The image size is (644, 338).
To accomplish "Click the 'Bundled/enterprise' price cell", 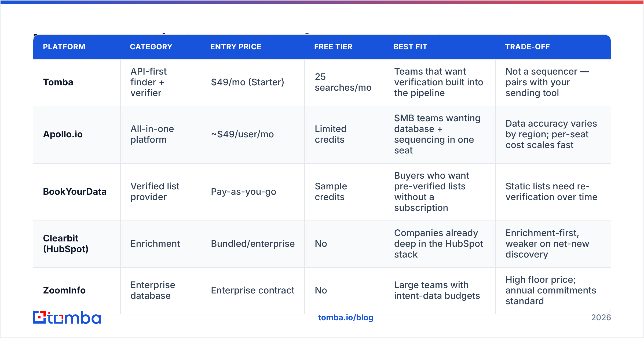I will [253, 244].
